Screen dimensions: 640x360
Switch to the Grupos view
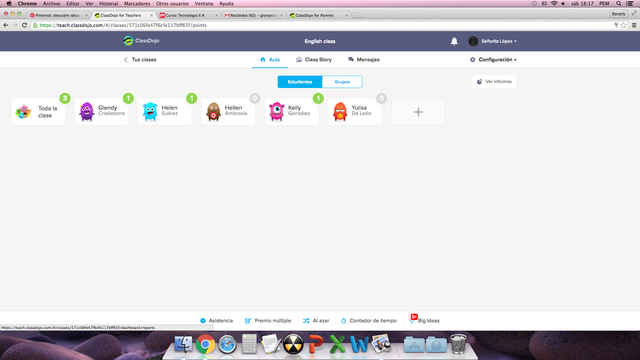[x=342, y=82]
